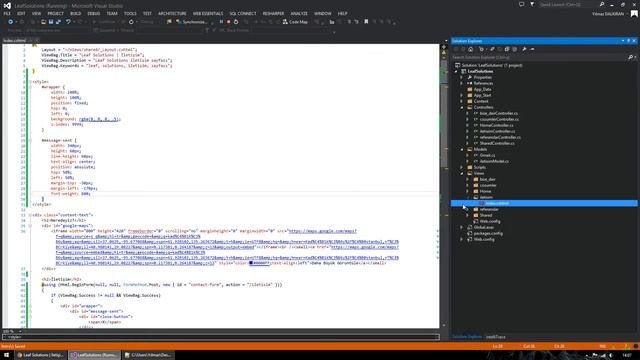Pause debugging with Break All icon
This screenshot has height=360, width=640.
(221, 22)
